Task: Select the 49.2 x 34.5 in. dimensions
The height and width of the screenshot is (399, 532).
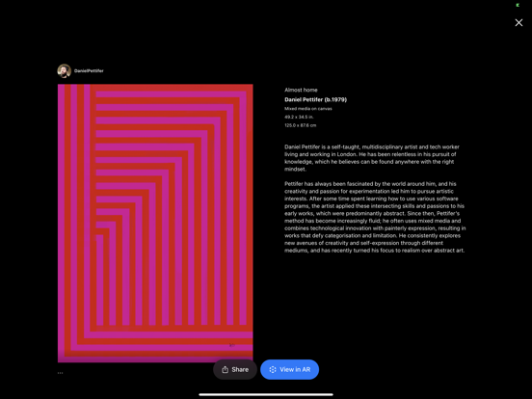Action: coord(299,117)
